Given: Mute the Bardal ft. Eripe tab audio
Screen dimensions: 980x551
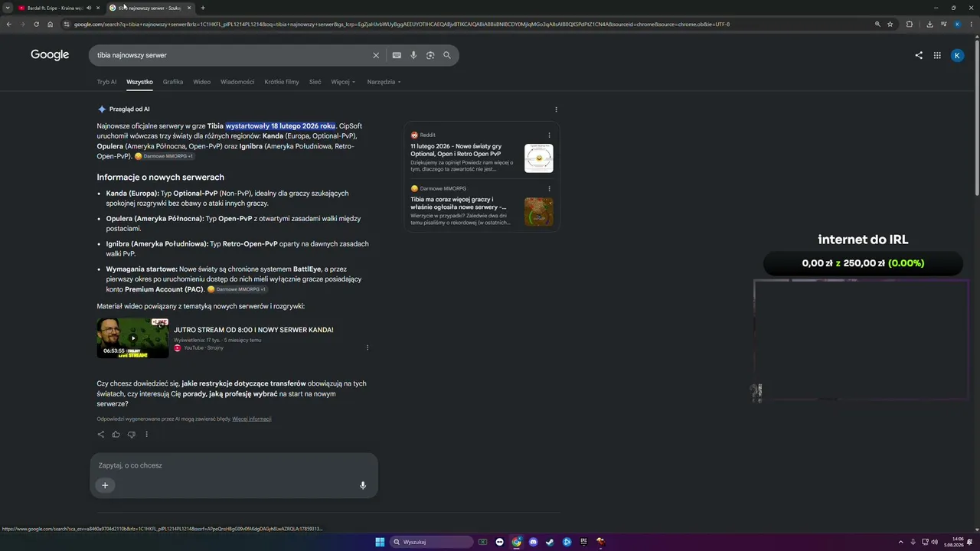Looking at the screenshot, I should [89, 8].
